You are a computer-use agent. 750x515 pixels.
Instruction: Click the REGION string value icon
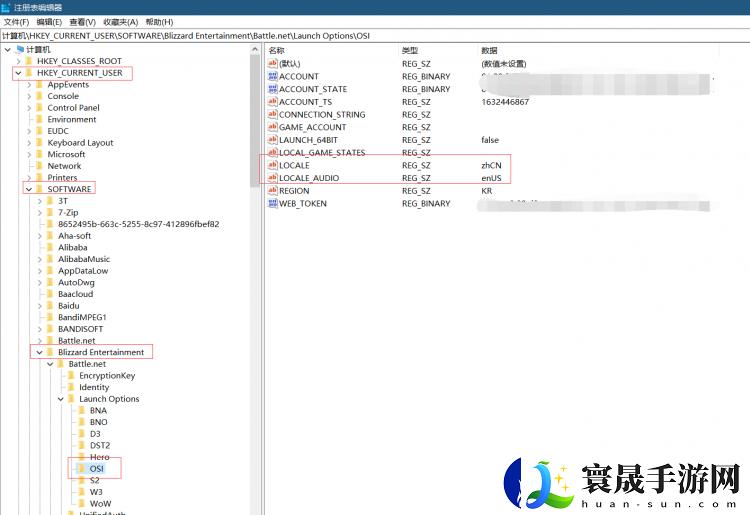(x=272, y=191)
